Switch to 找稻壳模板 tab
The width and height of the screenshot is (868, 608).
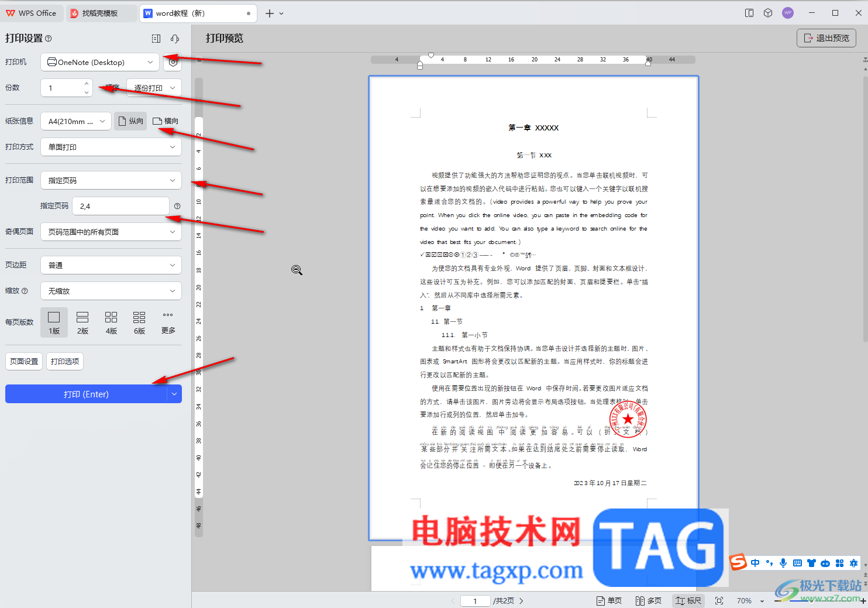click(101, 13)
